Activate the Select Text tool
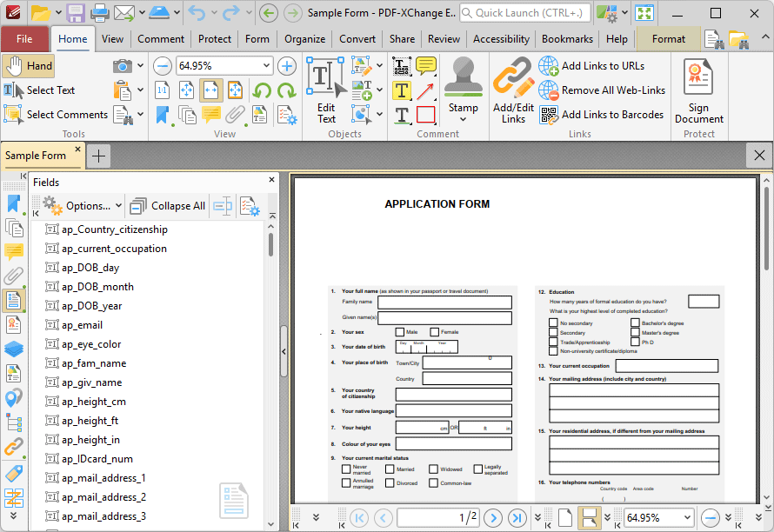 tap(39, 90)
